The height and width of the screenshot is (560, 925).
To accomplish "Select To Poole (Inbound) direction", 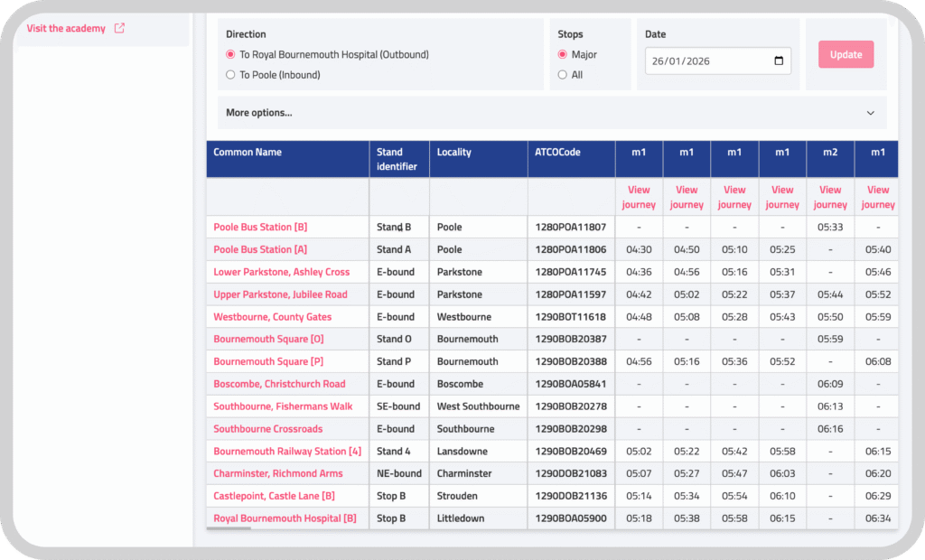I will pyautogui.click(x=230, y=75).
